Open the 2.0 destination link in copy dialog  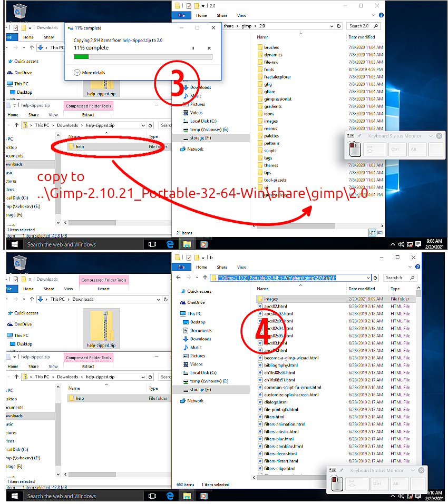click(x=160, y=41)
